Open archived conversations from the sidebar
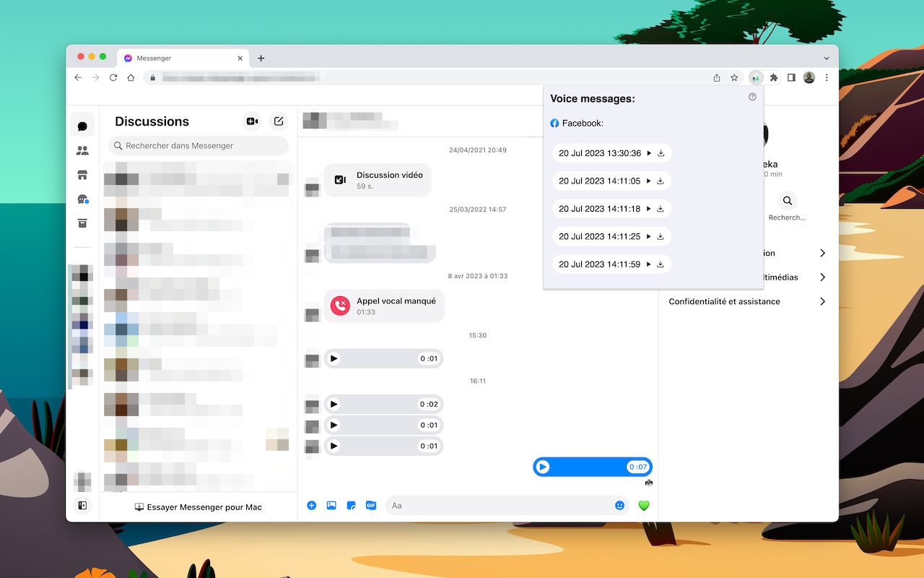The height and width of the screenshot is (578, 924). 82,223
